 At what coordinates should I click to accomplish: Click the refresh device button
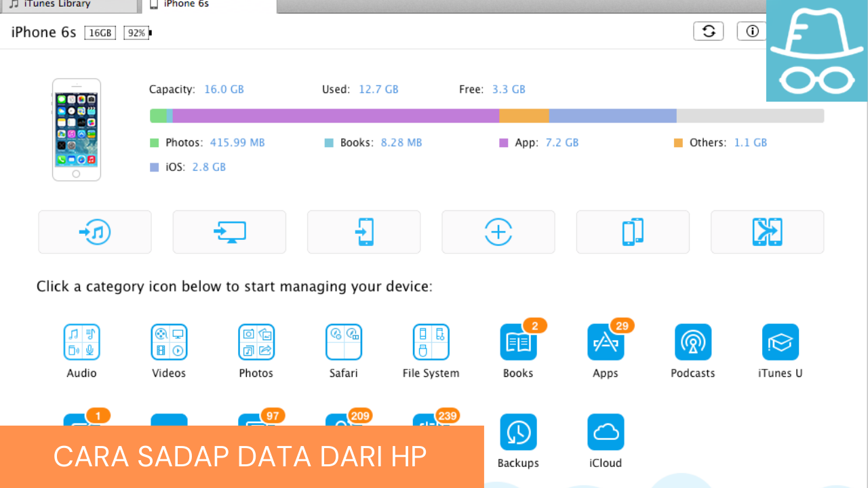click(708, 31)
